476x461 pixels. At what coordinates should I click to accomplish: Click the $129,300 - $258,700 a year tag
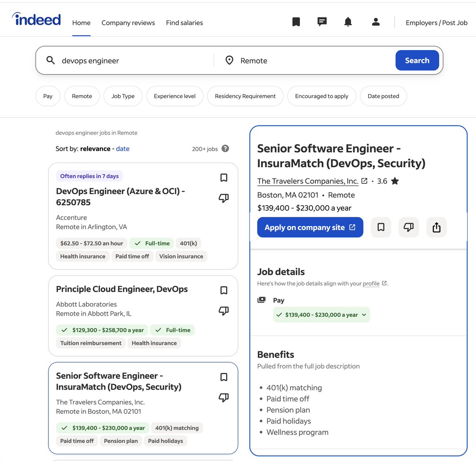tap(102, 330)
